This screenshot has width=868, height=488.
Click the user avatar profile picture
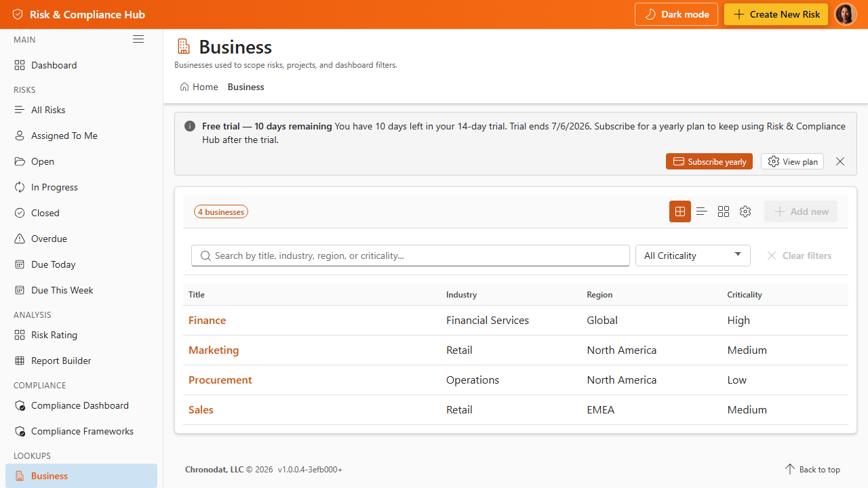pos(846,14)
